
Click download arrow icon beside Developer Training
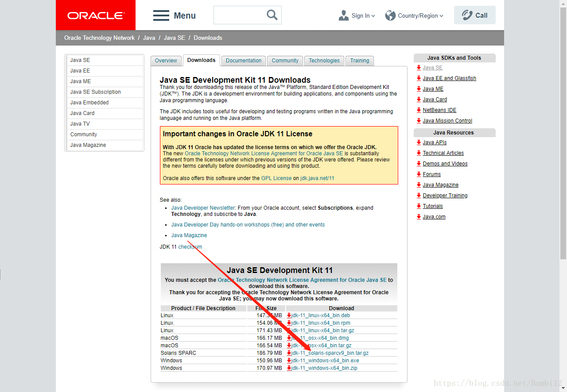tap(419, 196)
